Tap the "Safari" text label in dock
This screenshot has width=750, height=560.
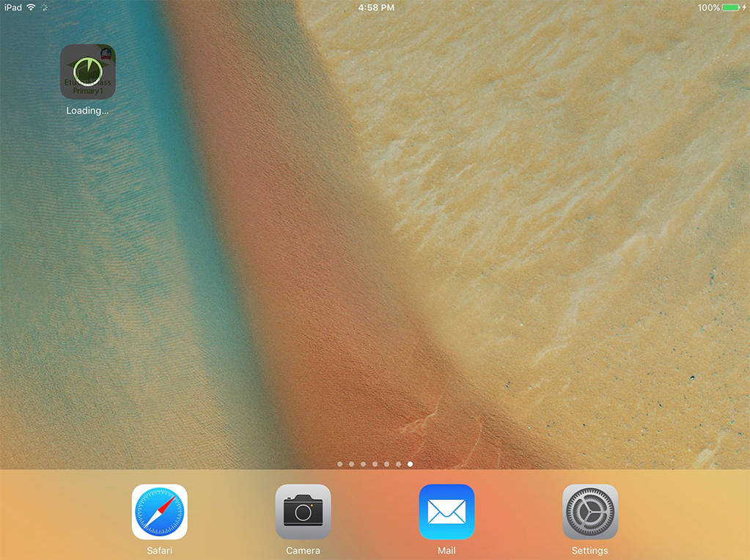(159, 550)
